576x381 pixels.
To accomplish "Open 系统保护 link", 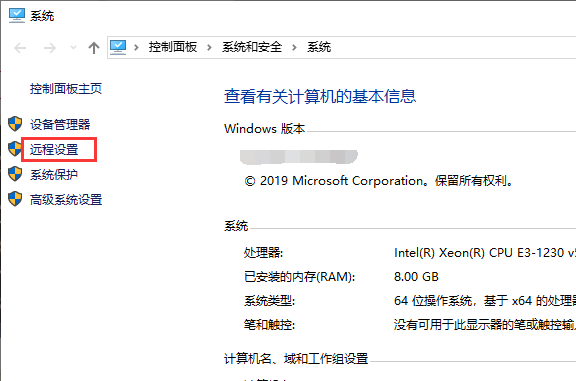I will [x=54, y=175].
